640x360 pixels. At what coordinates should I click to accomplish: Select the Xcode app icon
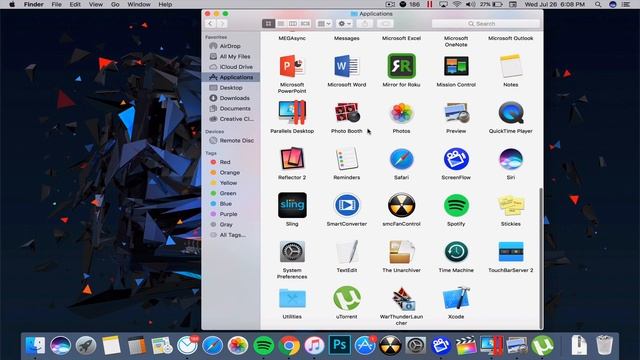click(x=456, y=298)
